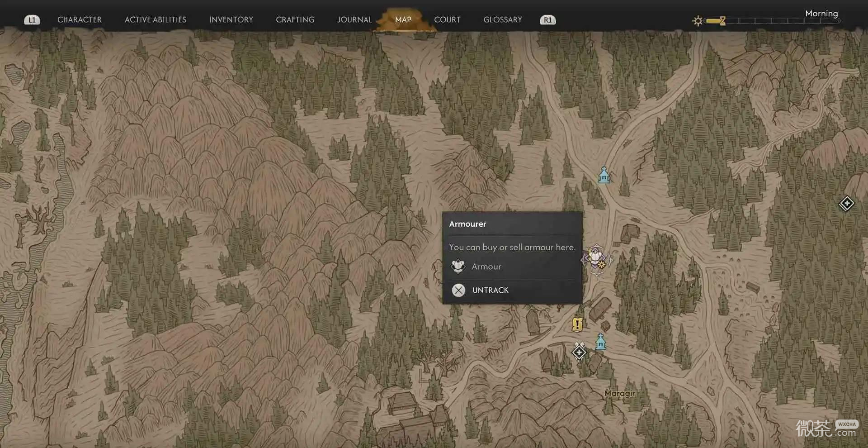
Task: Click the R1 next-tab button icon
Action: [548, 20]
